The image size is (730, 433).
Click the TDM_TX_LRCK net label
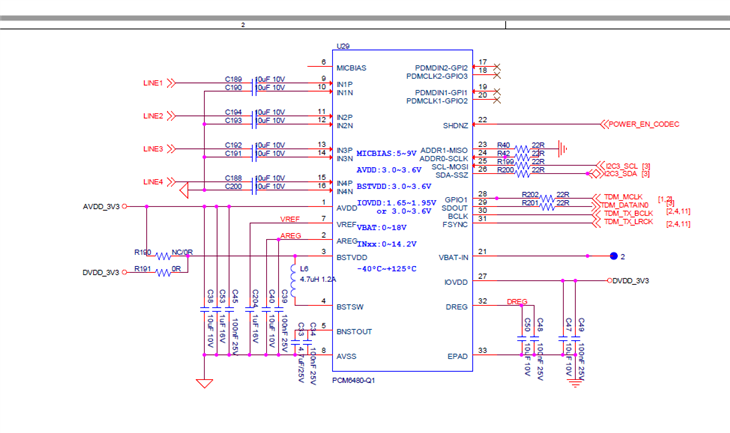[629, 222]
